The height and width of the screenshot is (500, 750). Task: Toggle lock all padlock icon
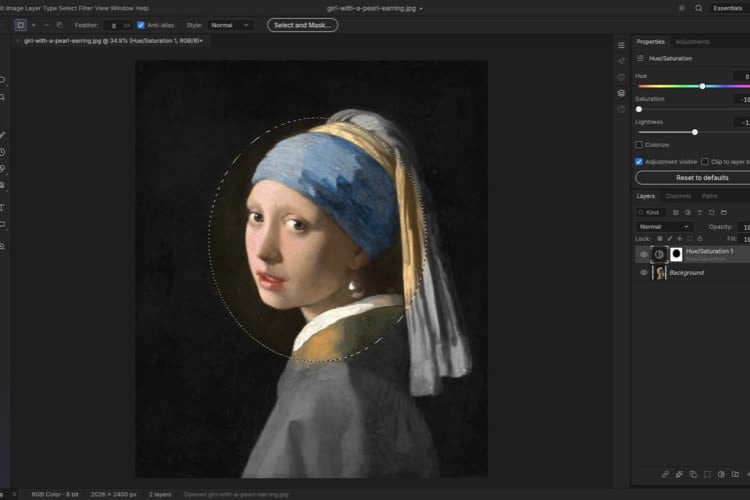pos(699,239)
